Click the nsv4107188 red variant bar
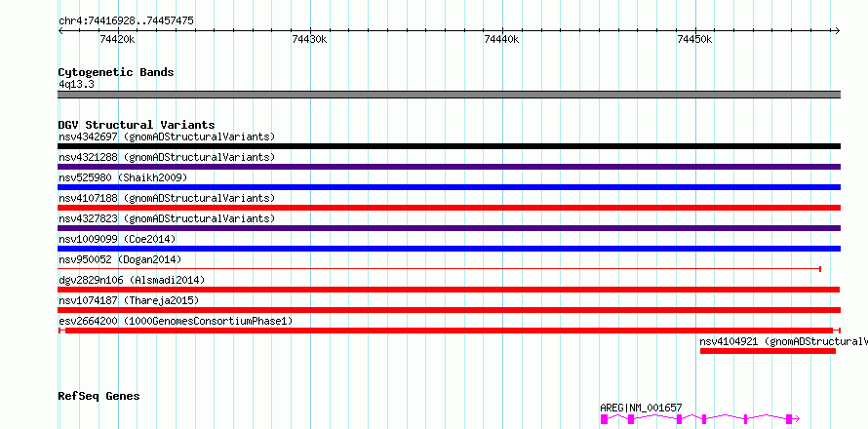This screenshot has height=429, width=868. (x=449, y=208)
